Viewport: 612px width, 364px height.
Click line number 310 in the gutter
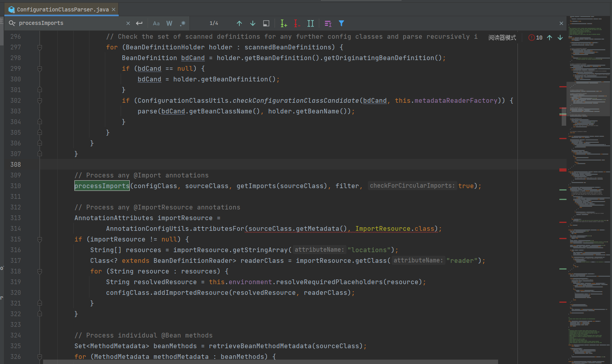15,186
